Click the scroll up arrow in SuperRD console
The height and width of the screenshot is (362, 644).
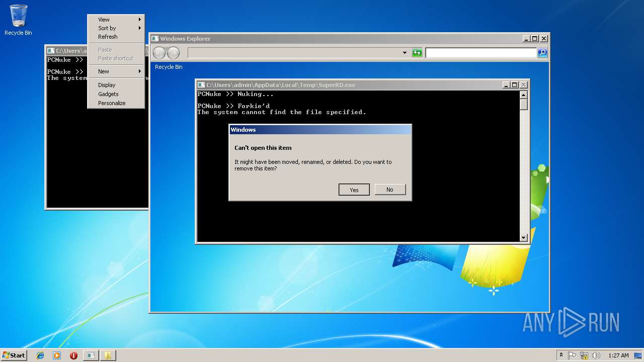click(x=523, y=95)
